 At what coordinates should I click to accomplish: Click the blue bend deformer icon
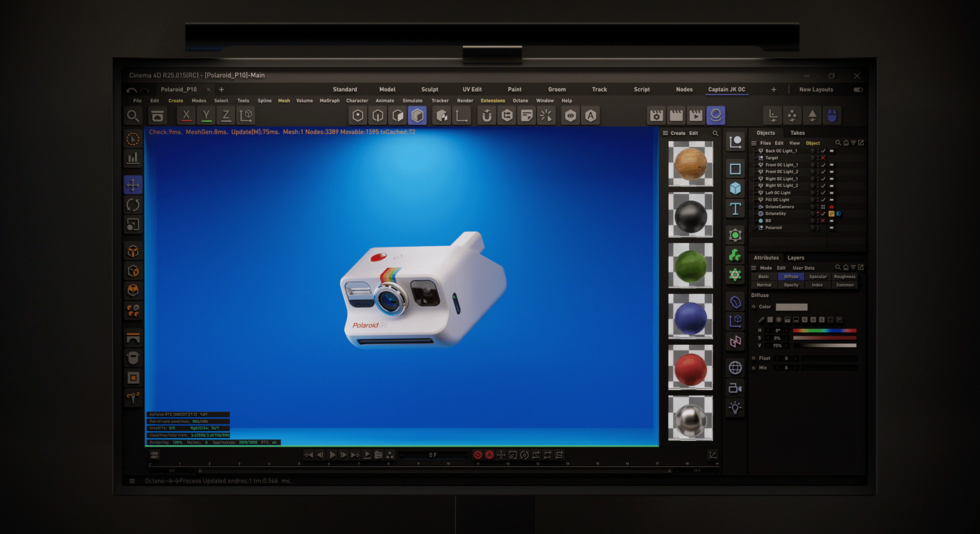[x=735, y=302]
